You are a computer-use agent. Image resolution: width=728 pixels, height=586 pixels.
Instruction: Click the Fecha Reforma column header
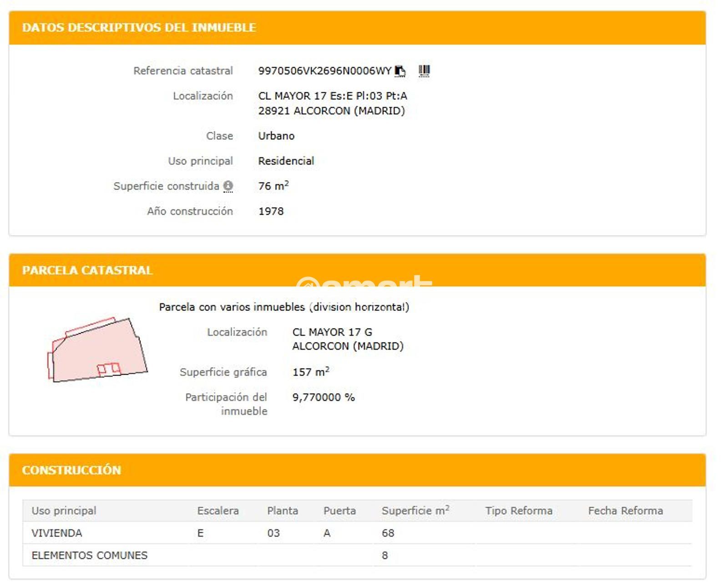625,511
